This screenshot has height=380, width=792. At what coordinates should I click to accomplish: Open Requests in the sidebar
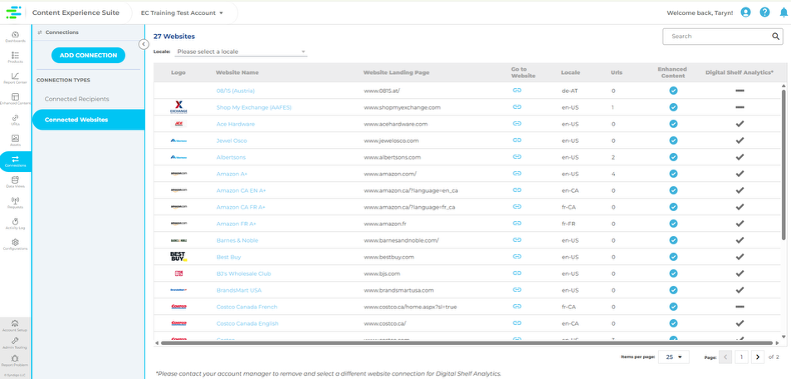pyautogui.click(x=15, y=203)
